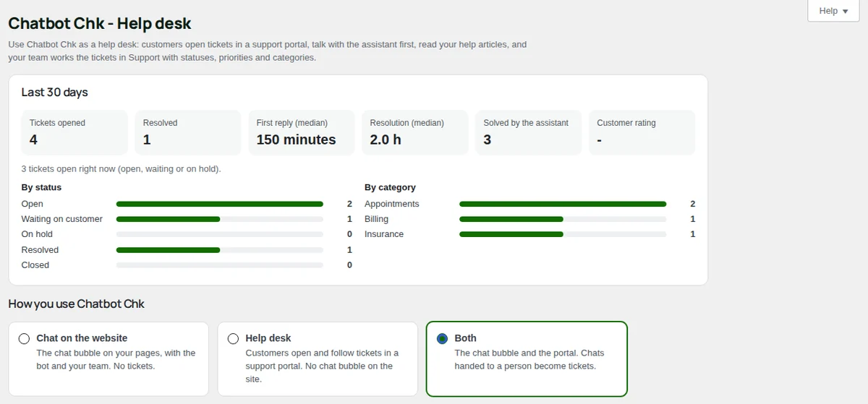Click the "Billing" category label
Viewport: 868px width, 404px height.
pos(376,219)
